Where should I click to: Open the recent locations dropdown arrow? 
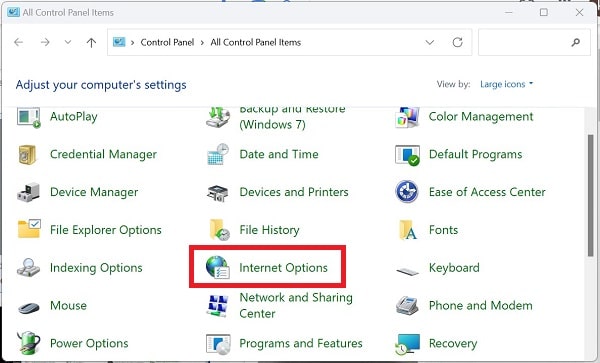pos(68,42)
